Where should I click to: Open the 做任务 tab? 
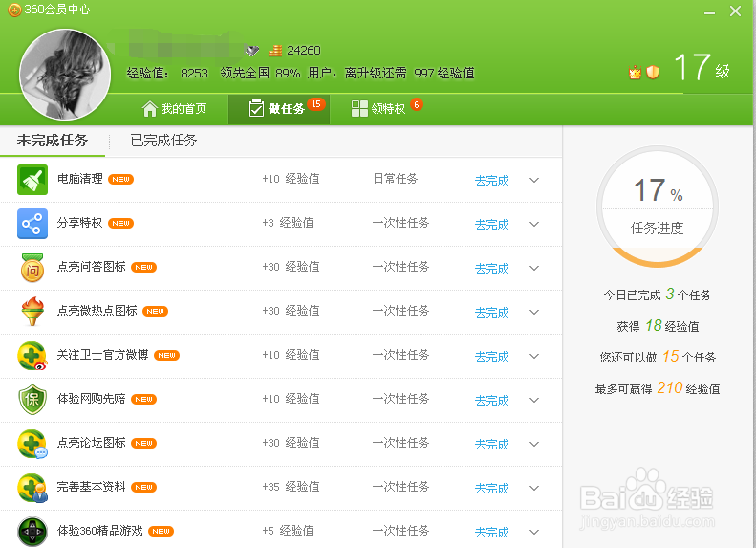point(279,109)
